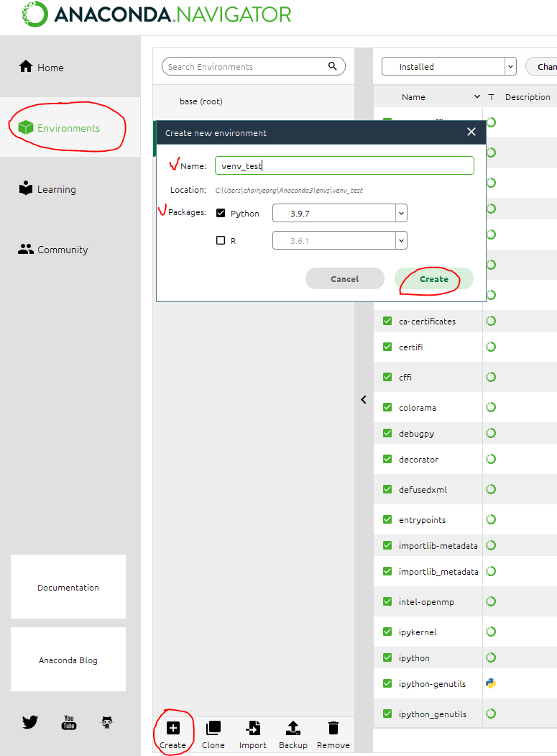Click the conda type icon for ipython_genutils
Image resolution: width=557 pixels, height=756 pixels.
(491, 714)
